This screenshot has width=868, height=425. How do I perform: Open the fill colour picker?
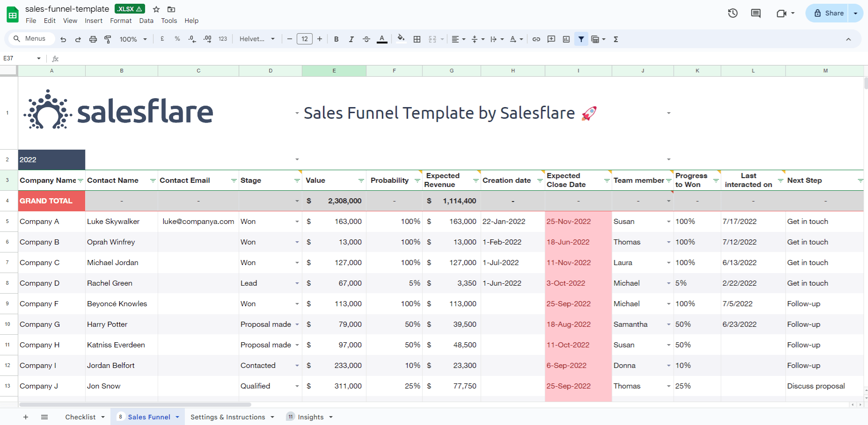click(401, 39)
